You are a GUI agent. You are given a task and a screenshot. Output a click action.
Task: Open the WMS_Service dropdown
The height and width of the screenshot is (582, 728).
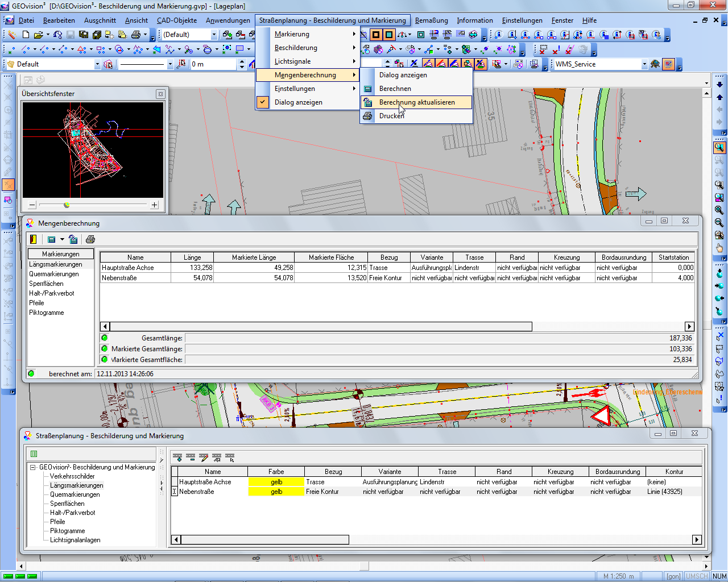[x=644, y=64]
